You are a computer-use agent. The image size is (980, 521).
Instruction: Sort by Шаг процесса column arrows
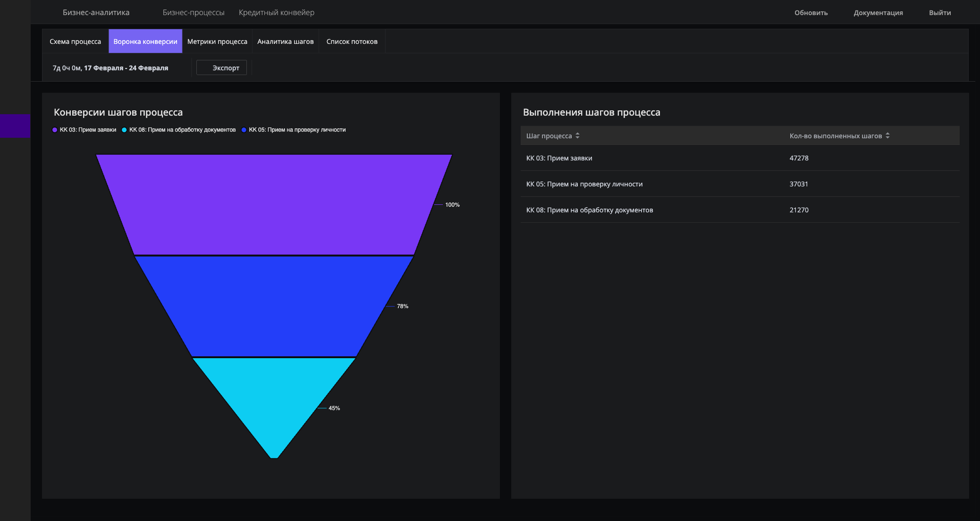[x=577, y=136]
